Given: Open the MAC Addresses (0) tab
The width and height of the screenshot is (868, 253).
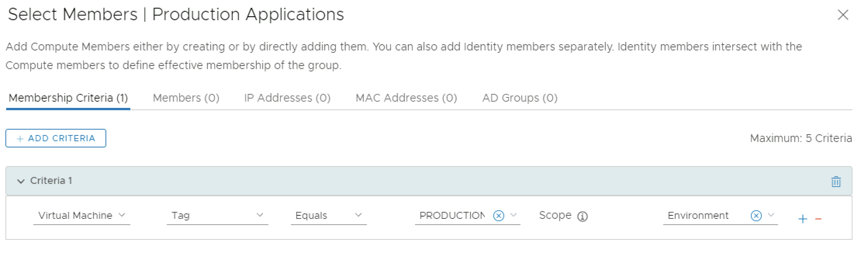Looking at the screenshot, I should pyautogui.click(x=406, y=98).
